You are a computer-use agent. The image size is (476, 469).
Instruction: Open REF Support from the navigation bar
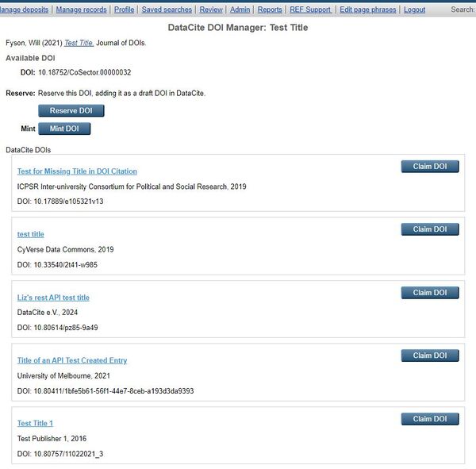coord(311,10)
